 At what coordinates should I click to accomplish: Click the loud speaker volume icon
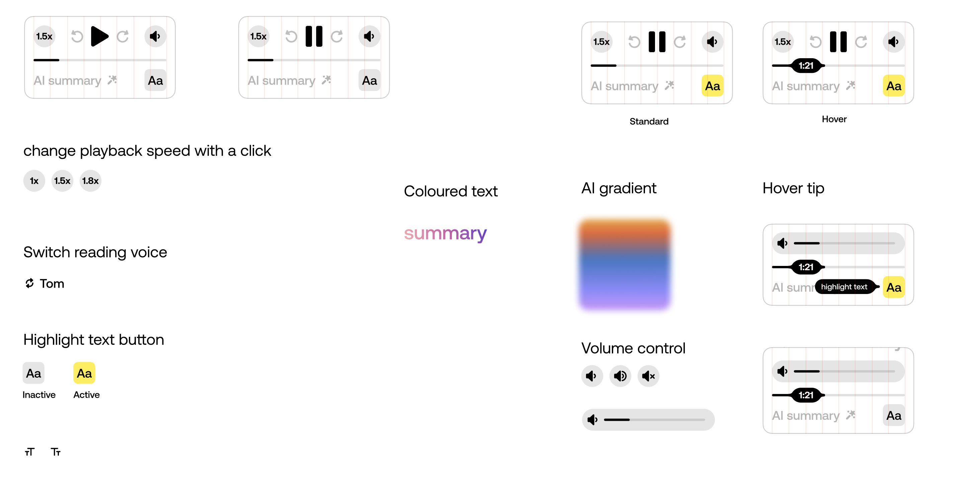(620, 376)
